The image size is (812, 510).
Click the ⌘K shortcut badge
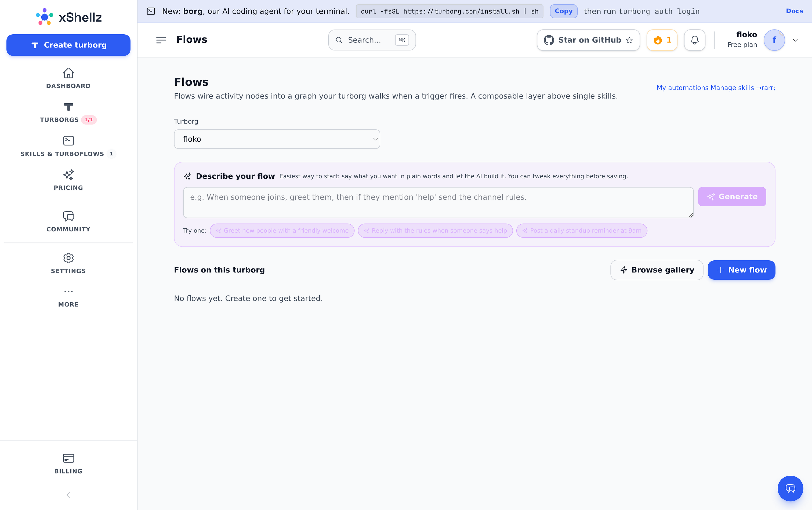point(402,40)
